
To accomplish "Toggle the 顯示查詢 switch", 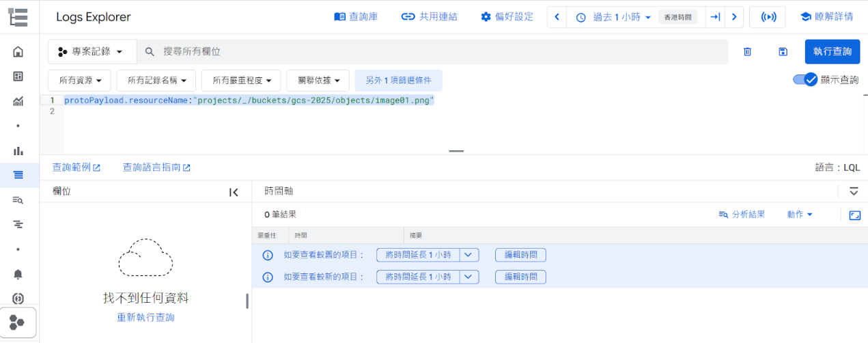I will point(805,80).
